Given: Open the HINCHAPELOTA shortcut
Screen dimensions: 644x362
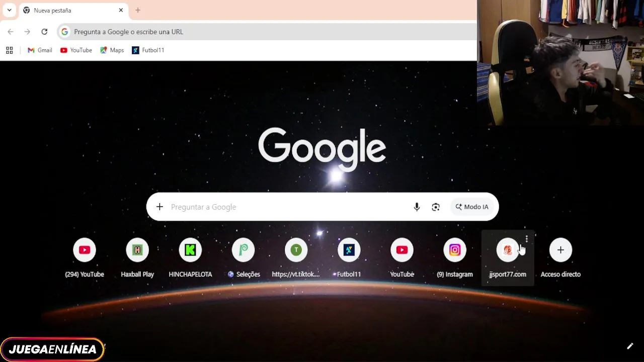Looking at the screenshot, I should 190,257.
